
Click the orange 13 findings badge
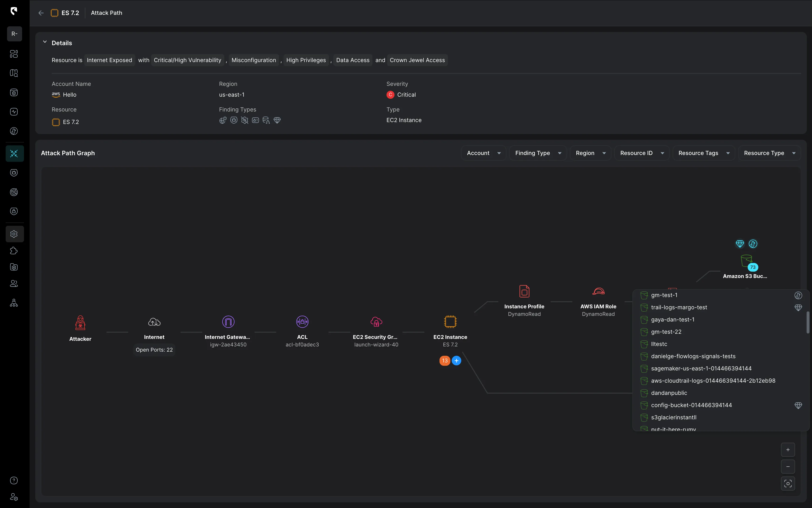click(x=445, y=361)
